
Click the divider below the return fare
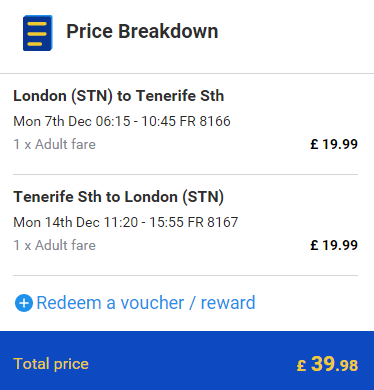pos(185,275)
